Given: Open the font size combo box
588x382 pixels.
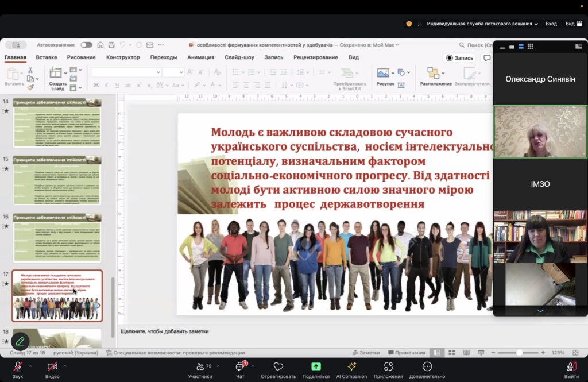Looking at the screenshot, I should (x=173, y=72).
